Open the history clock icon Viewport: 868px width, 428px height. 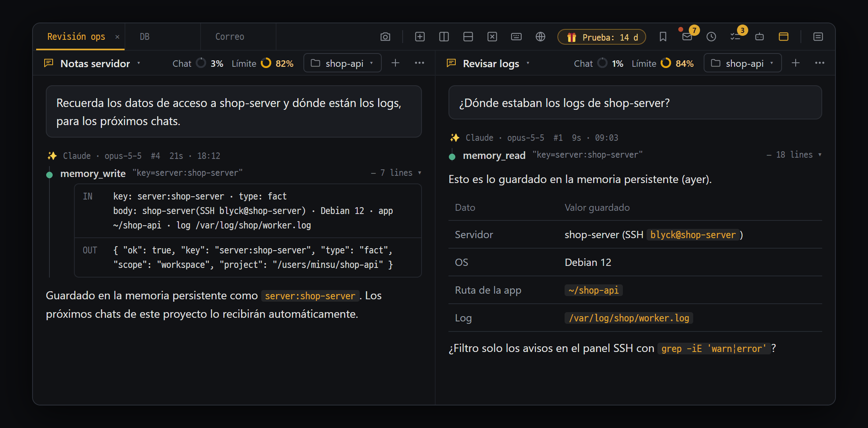point(711,37)
